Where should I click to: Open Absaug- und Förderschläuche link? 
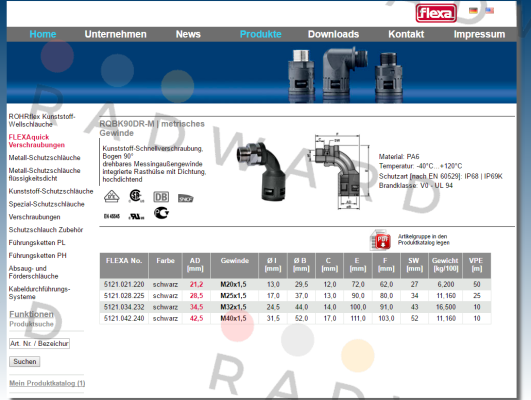34,272
